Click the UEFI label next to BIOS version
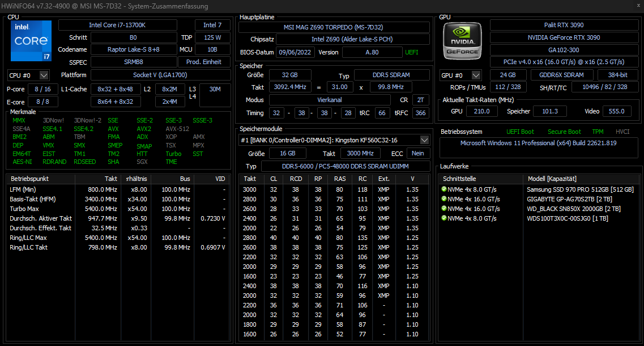The width and height of the screenshot is (644, 346). tap(412, 52)
